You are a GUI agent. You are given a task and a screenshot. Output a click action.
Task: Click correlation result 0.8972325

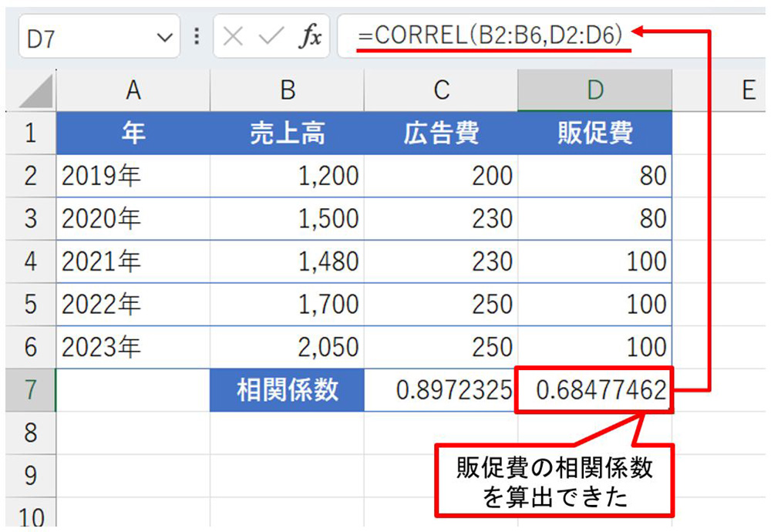coord(441,390)
